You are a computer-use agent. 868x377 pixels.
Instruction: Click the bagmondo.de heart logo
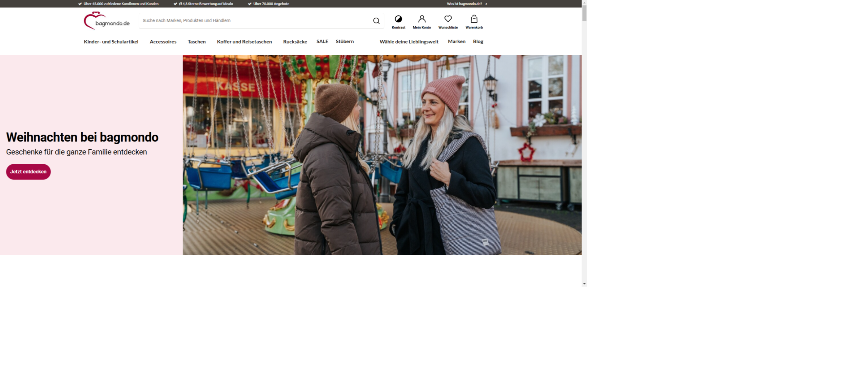[x=106, y=21]
